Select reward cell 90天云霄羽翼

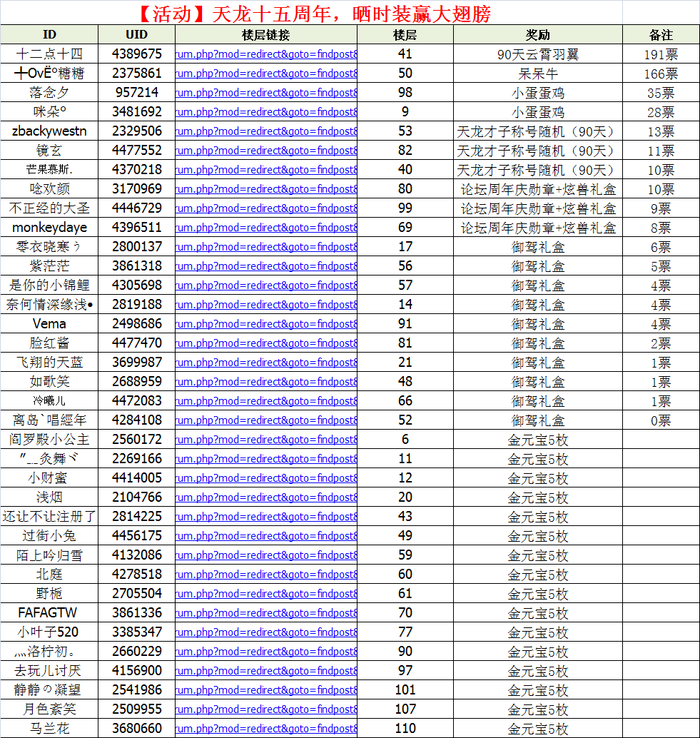pos(538,54)
